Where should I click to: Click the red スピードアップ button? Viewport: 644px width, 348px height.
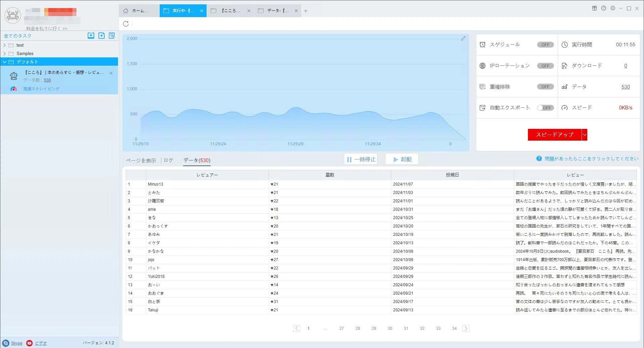(555, 135)
